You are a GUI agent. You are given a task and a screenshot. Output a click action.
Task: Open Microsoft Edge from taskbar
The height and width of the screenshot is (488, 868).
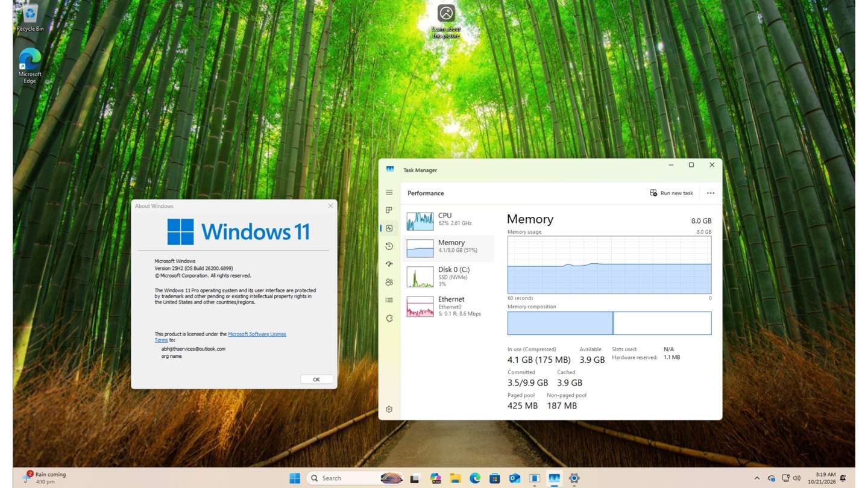tap(475, 478)
